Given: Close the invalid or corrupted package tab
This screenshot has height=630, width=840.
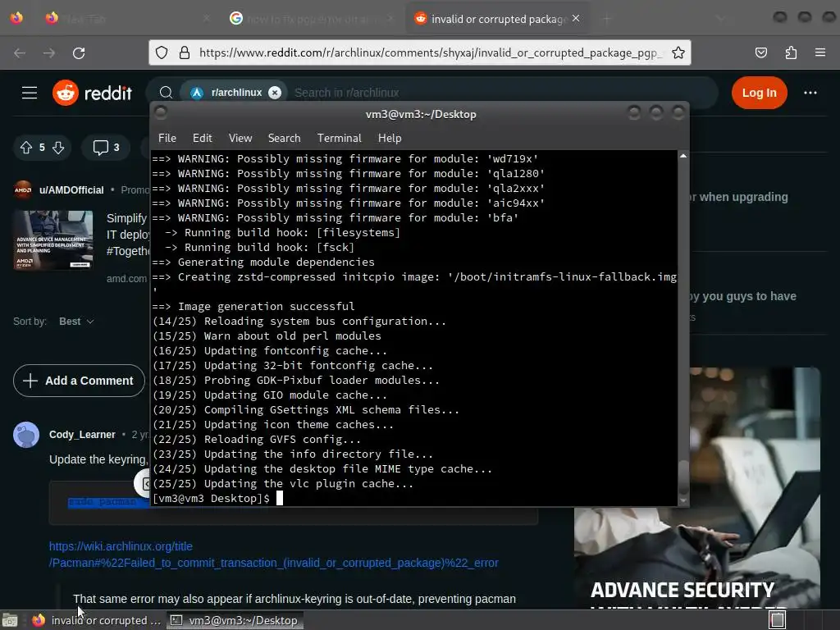Looking at the screenshot, I should [576, 18].
